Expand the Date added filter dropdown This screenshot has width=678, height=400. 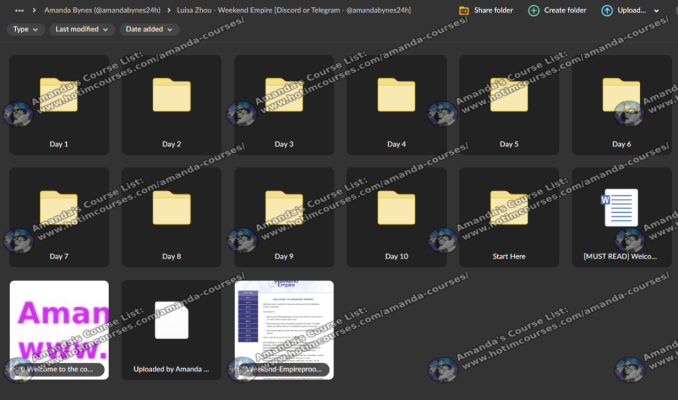pyautogui.click(x=150, y=29)
